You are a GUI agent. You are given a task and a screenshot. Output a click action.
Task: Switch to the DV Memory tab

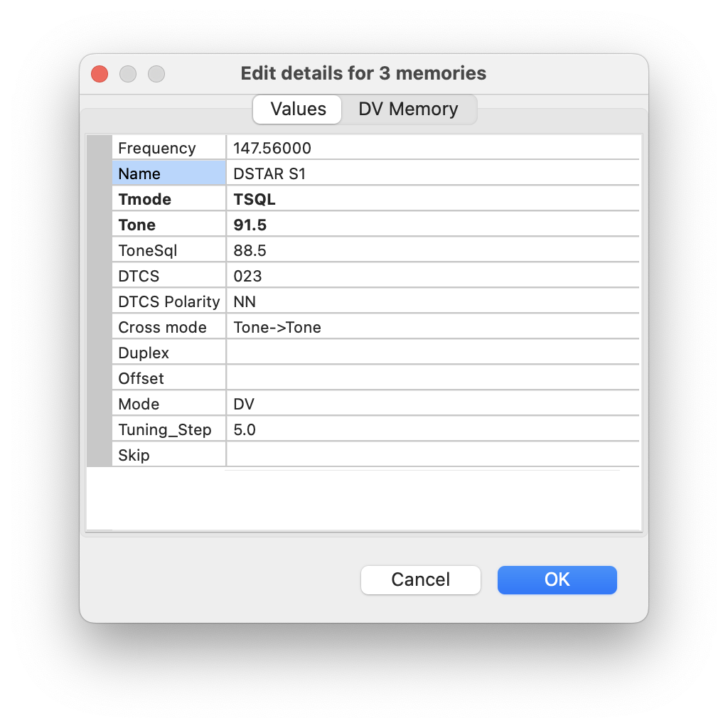[408, 109]
